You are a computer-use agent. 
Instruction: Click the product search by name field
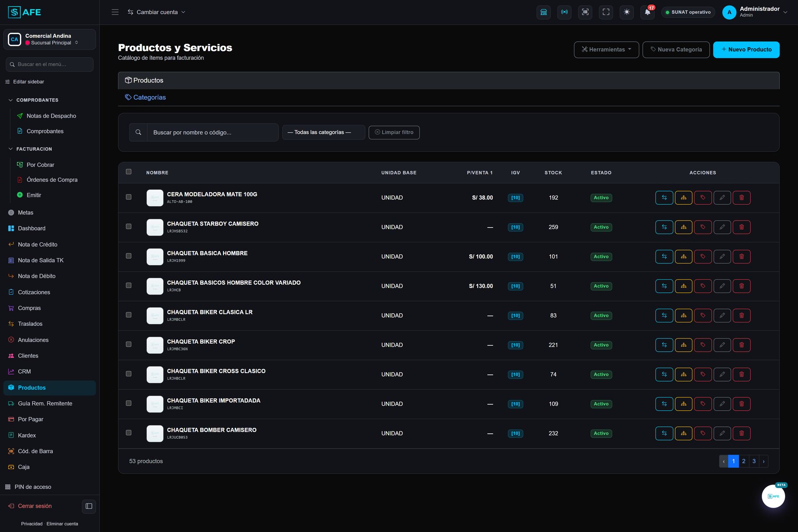[x=213, y=132]
